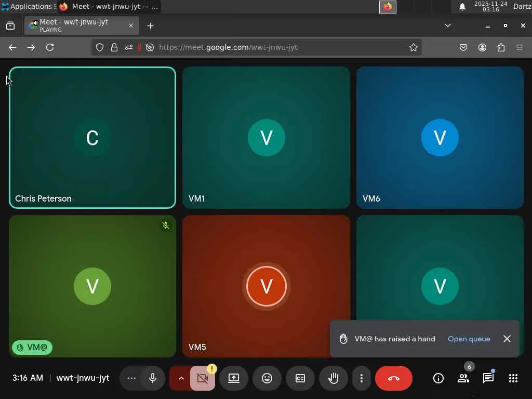Click site security padlock icon
532x399 pixels.
tap(114, 47)
